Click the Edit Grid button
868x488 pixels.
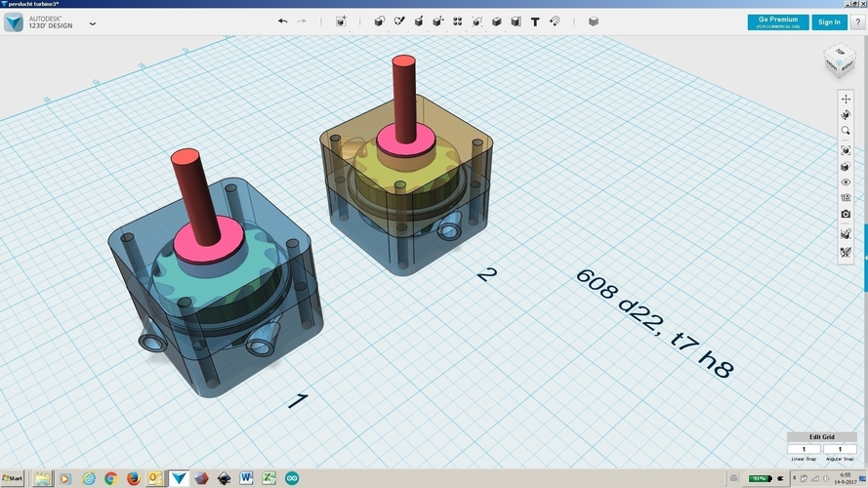click(821, 436)
